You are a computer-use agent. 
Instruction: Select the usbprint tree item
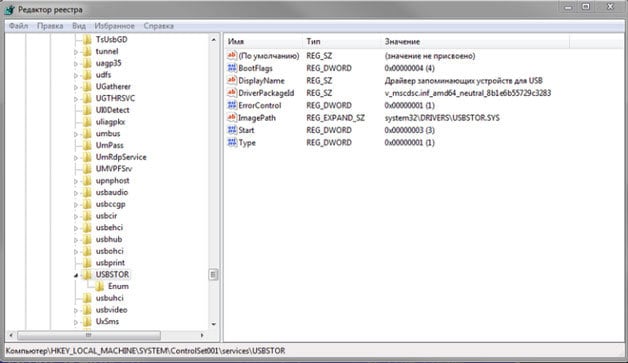point(110,263)
